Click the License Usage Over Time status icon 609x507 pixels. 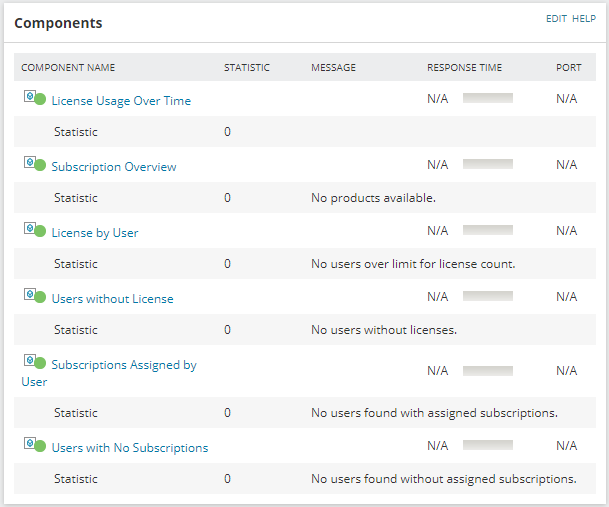point(34,98)
